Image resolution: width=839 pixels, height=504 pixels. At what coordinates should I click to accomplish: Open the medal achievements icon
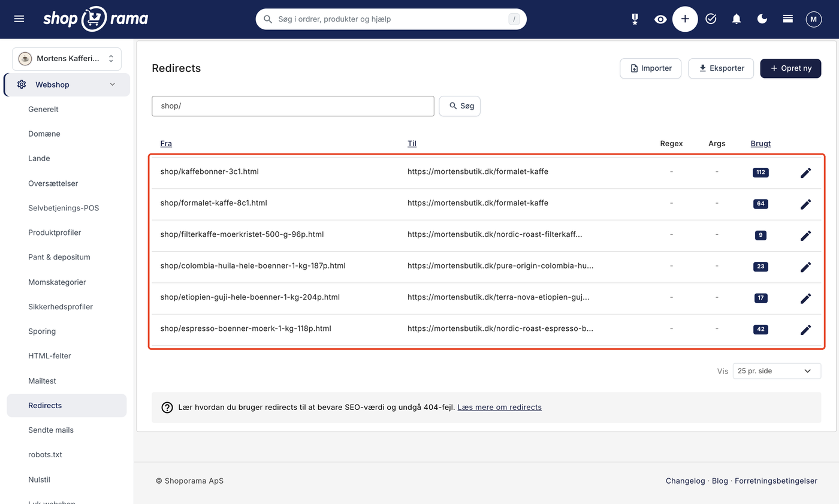635,19
